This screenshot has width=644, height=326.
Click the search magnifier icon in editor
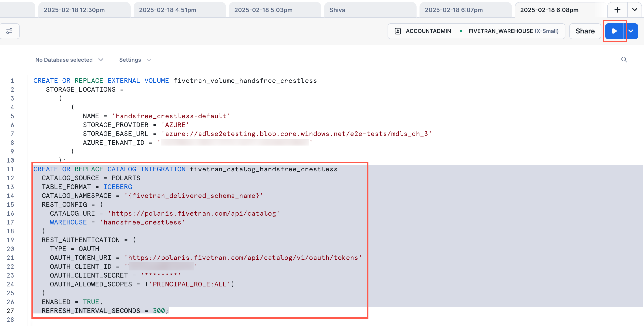(x=624, y=59)
